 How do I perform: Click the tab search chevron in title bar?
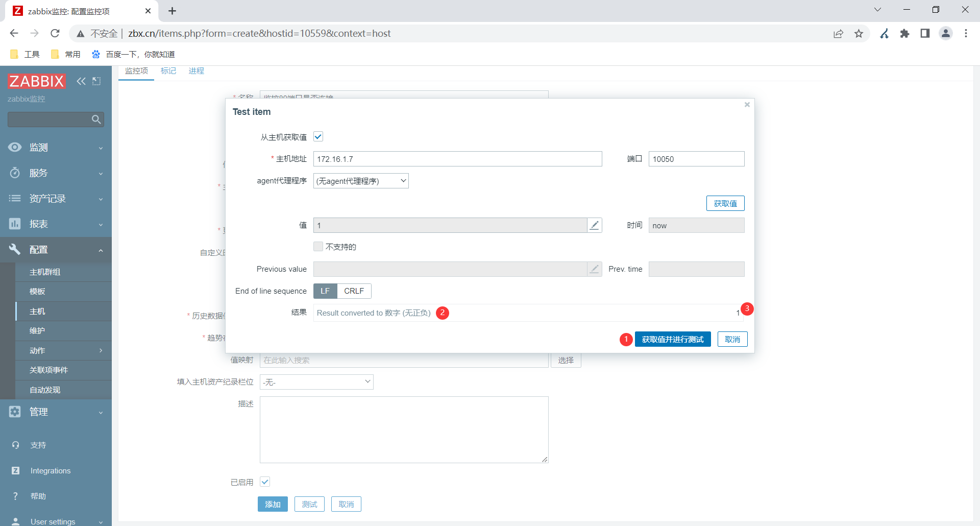pos(878,10)
